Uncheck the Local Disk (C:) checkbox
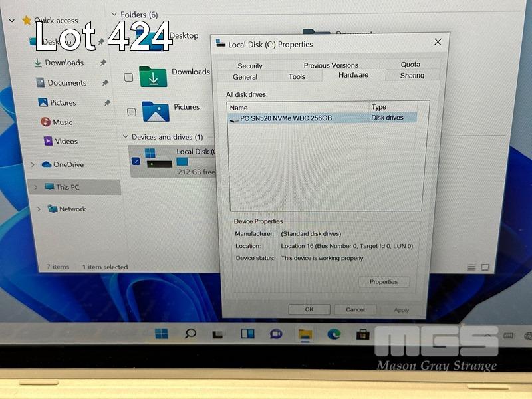532x399 pixels. (x=136, y=161)
